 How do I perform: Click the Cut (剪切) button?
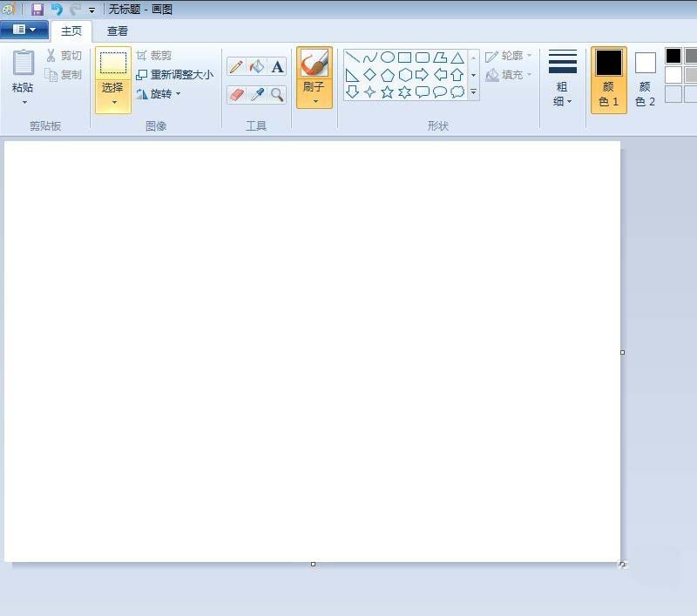[x=64, y=56]
